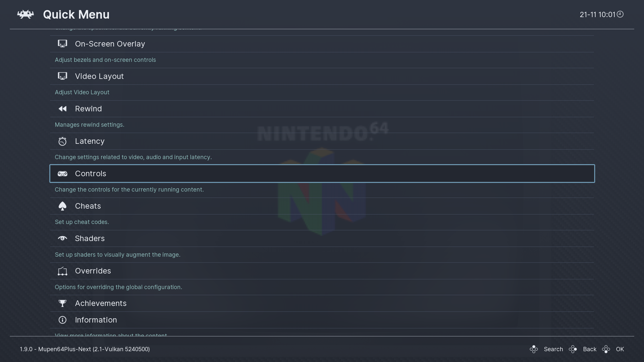This screenshot has height=362, width=644.
Task: Open the Shaders menu entry
Action: point(322,238)
